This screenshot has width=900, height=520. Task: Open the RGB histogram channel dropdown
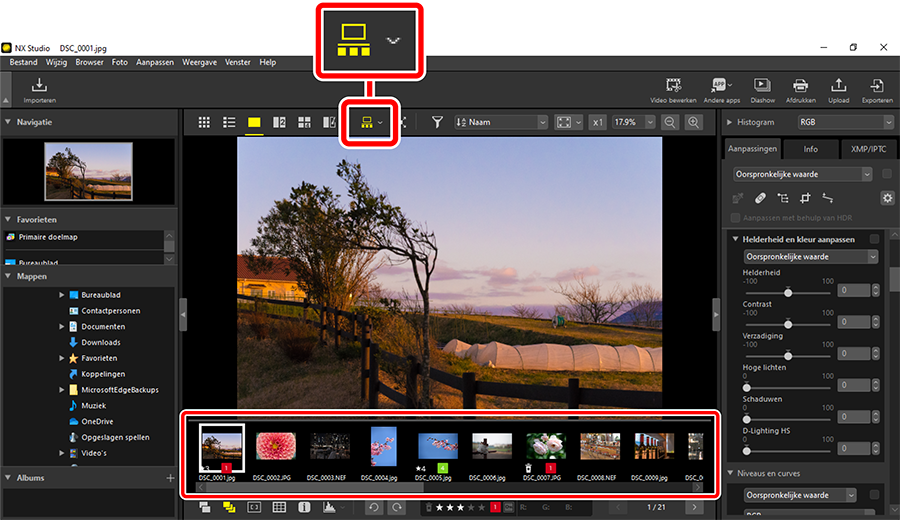click(845, 122)
